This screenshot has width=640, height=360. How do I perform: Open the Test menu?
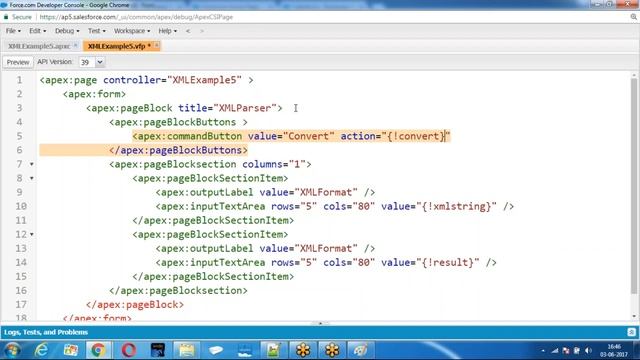[x=96, y=31]
